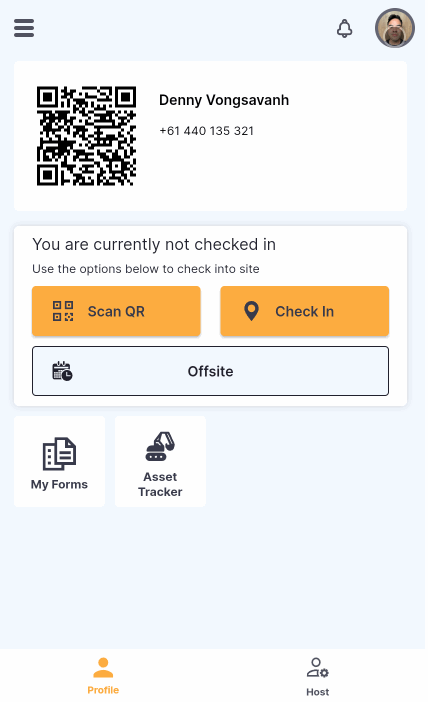Screen dimensions: 428x702
Task: Click the Scan QR button
Action: (116, 311)
